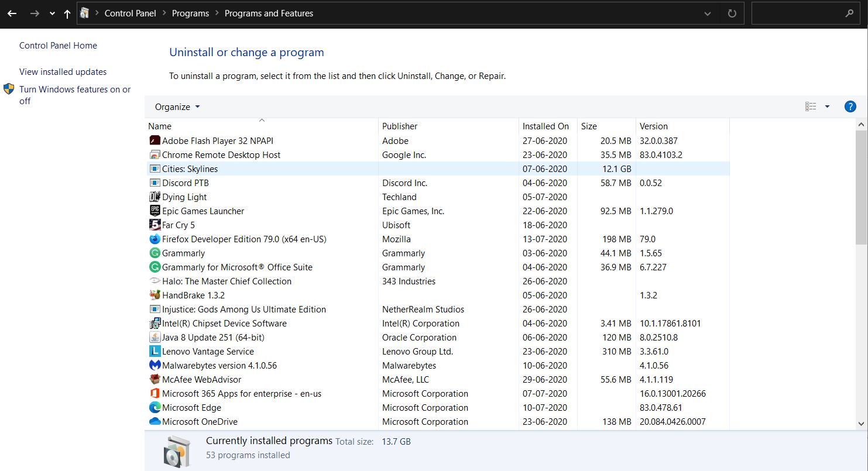Click the Refresh button in address bar

(x=732, y=13)
